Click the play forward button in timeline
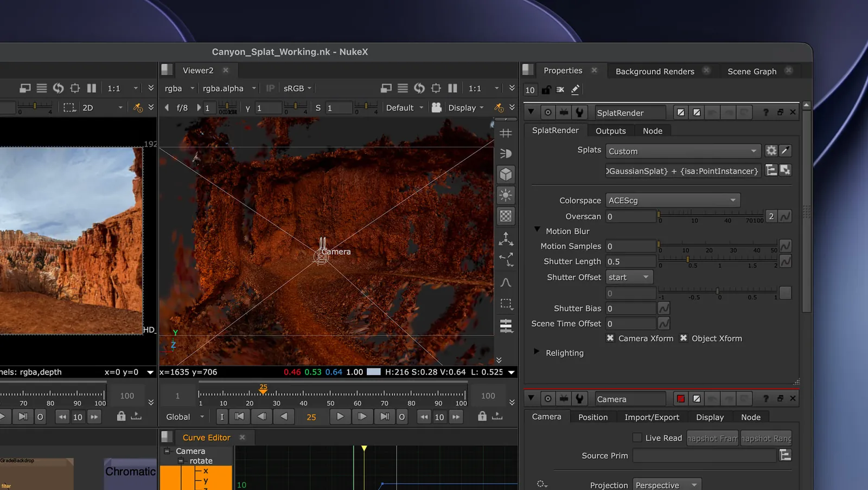 click(340, 416)
